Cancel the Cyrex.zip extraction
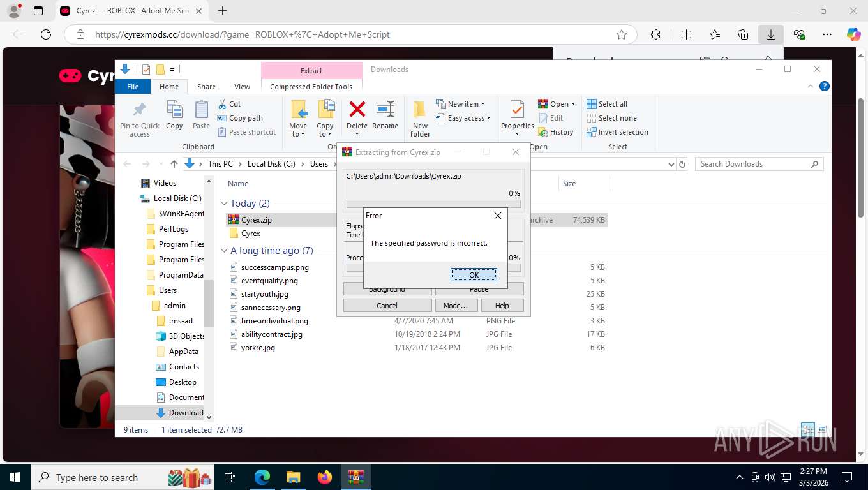Screen dimensions: 868x490 pos(387,306)
